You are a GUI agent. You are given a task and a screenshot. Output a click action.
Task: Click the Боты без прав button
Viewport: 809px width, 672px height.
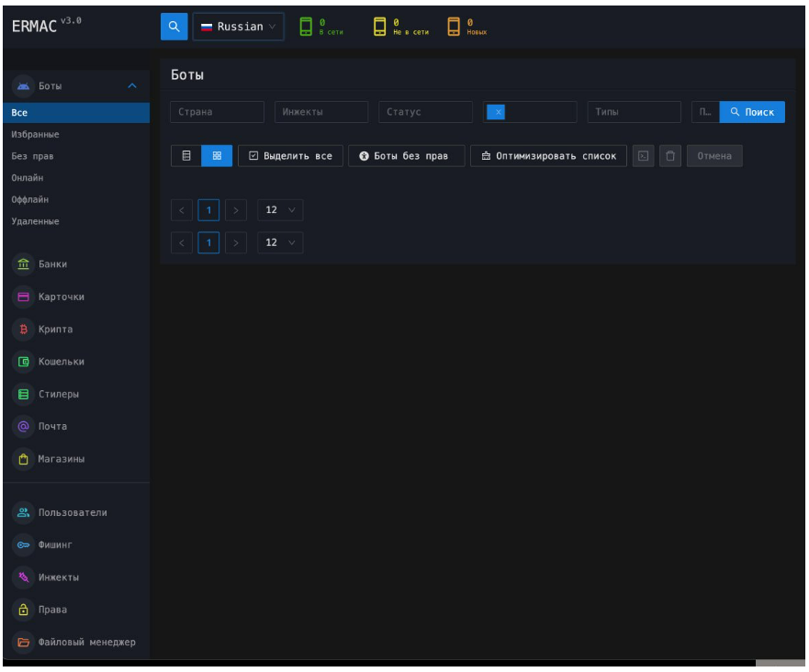[x=407, y=156]
